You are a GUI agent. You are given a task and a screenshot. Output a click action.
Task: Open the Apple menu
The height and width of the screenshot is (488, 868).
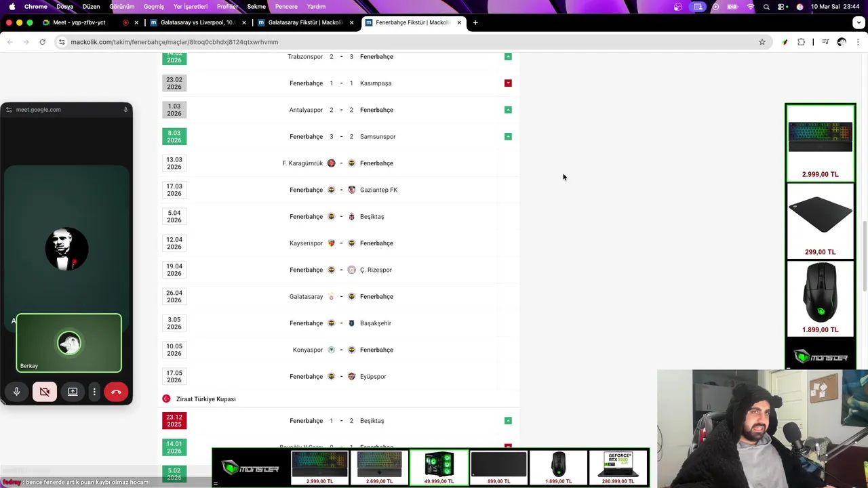(12, 6)
